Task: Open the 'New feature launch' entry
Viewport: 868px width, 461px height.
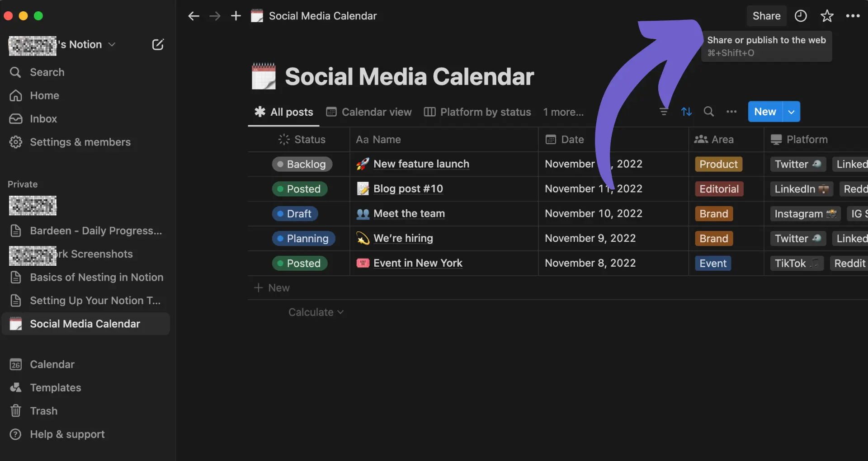Action: 421,164
